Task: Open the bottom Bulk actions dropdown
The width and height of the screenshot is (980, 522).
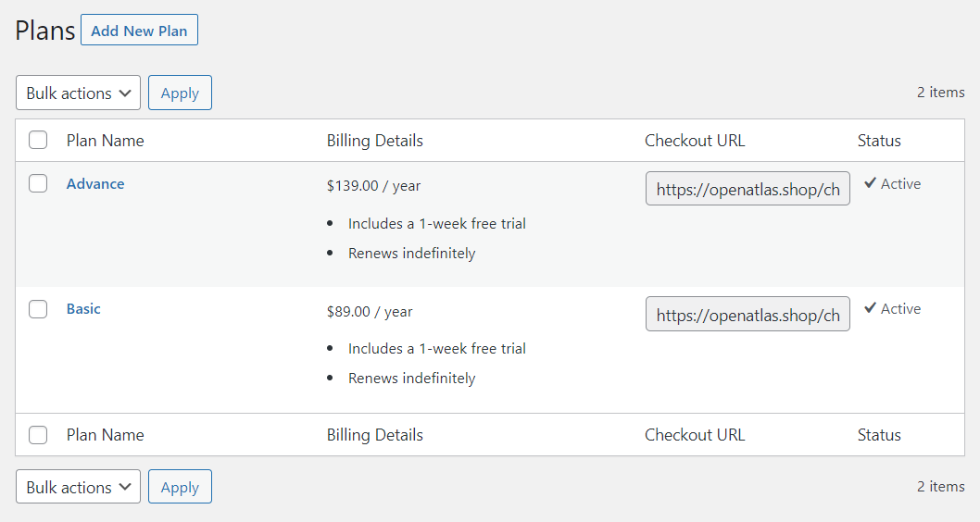Action: coord(78,487)
